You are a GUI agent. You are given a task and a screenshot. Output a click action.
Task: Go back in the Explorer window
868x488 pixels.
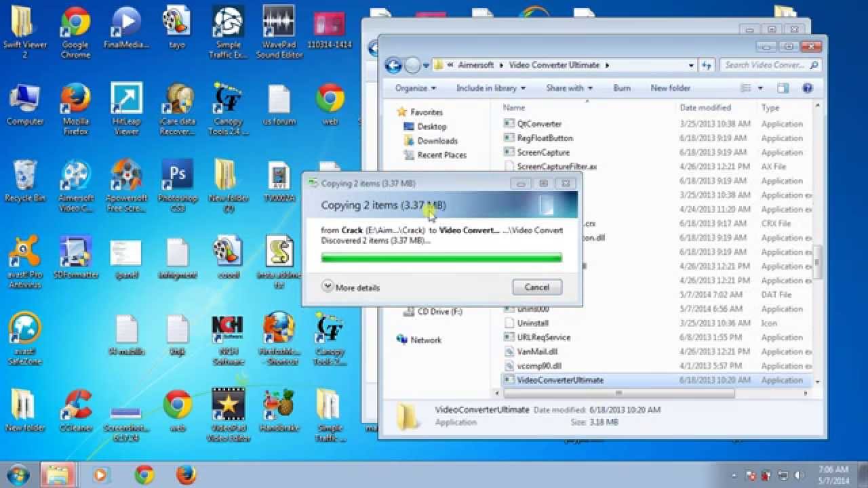pyautogui.click(x=393, y=65)
